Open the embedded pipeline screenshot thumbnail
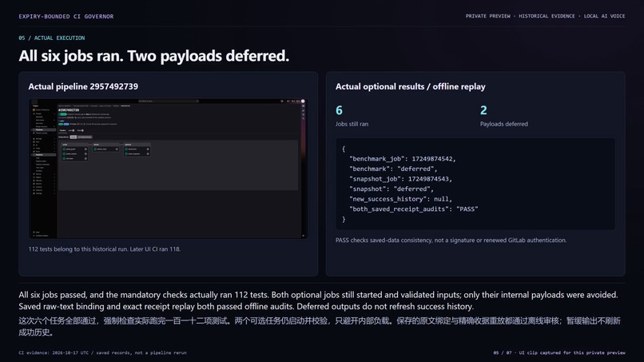The width and height of the screenshot is (644, 362). pyautogui.click(x=168, y=169)
